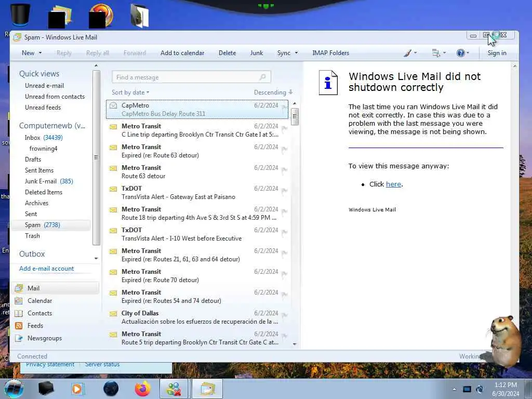Click Windows Live Mail taskbar button
This screenshot has width=532, height=399.
tap(207, 389)
